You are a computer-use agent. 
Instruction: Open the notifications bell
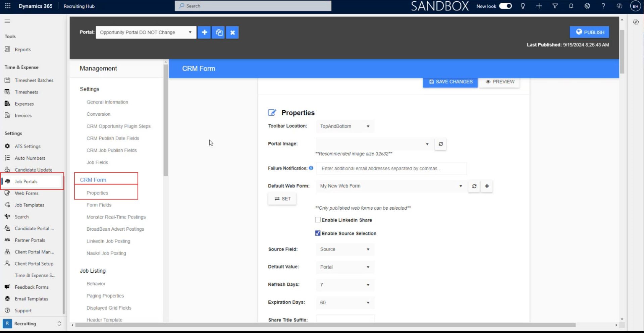point(571,6)
